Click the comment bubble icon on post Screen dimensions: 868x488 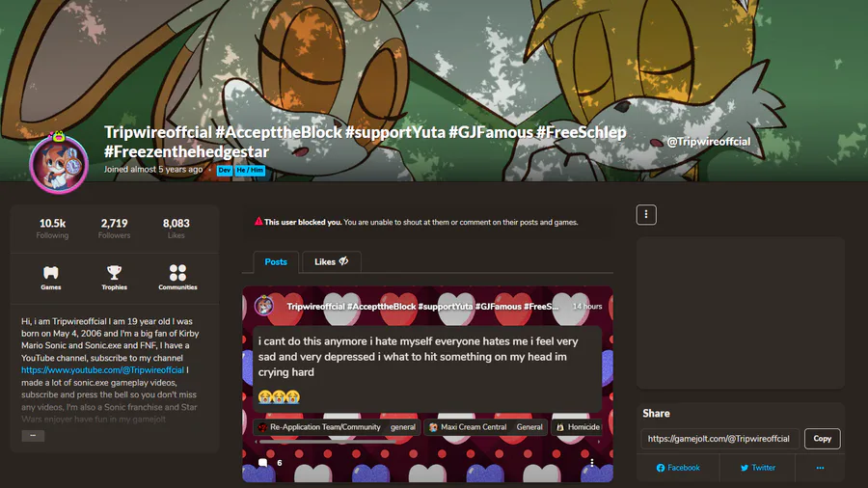pos(263,463)
